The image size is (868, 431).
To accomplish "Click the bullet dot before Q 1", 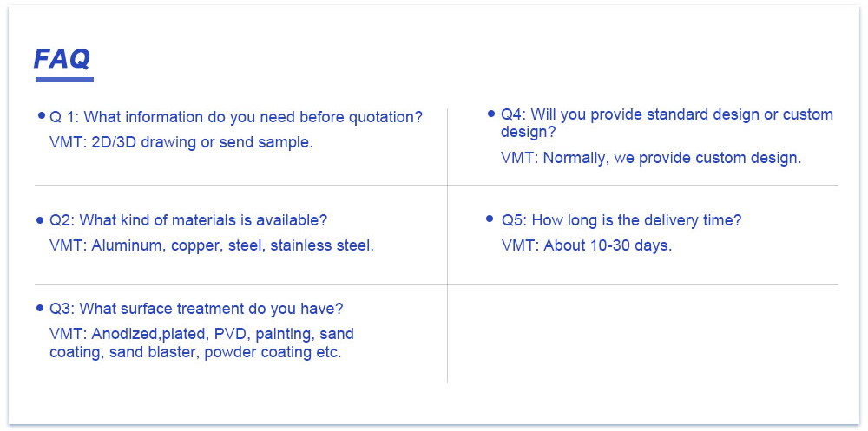I will point(41,115).
